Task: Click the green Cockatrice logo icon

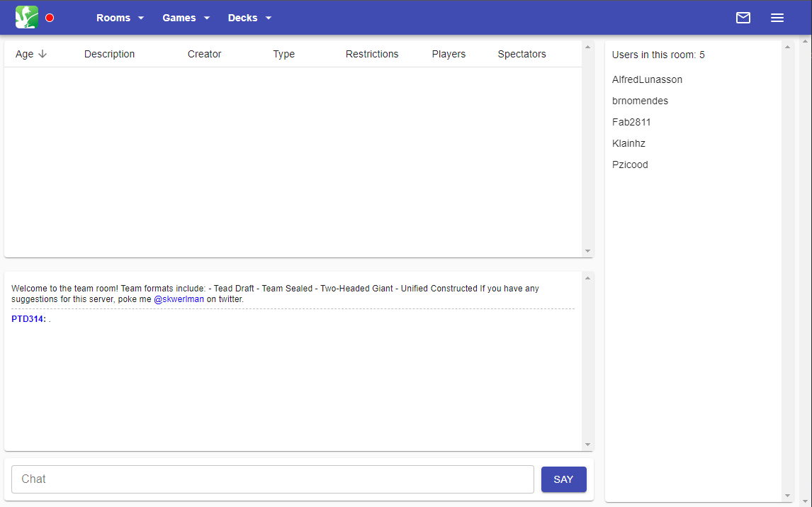Action: coord(26,18)
